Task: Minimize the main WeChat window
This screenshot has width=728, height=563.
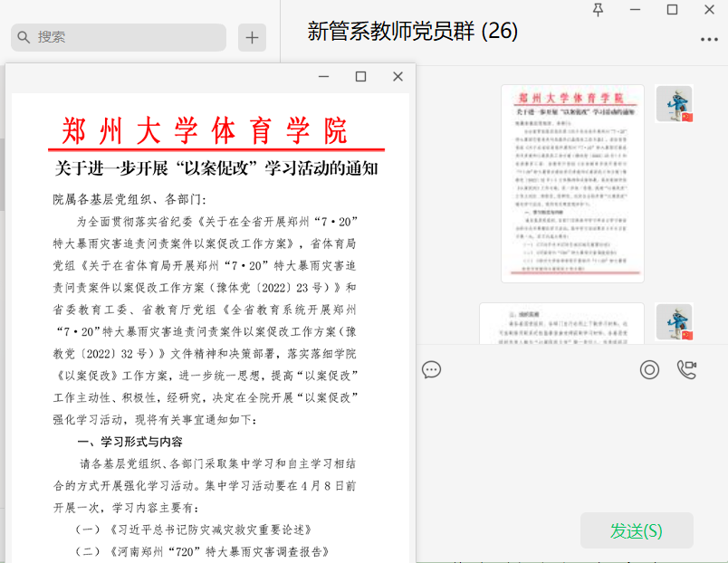Action: click(x=635, y=10)
